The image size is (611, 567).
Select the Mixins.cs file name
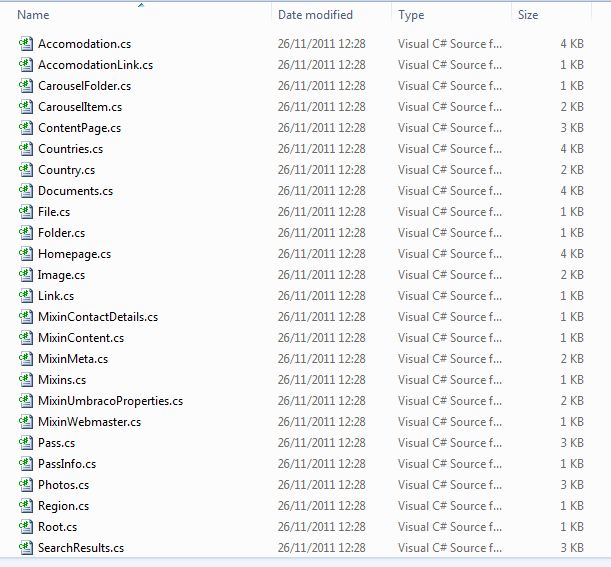[62, 380]
